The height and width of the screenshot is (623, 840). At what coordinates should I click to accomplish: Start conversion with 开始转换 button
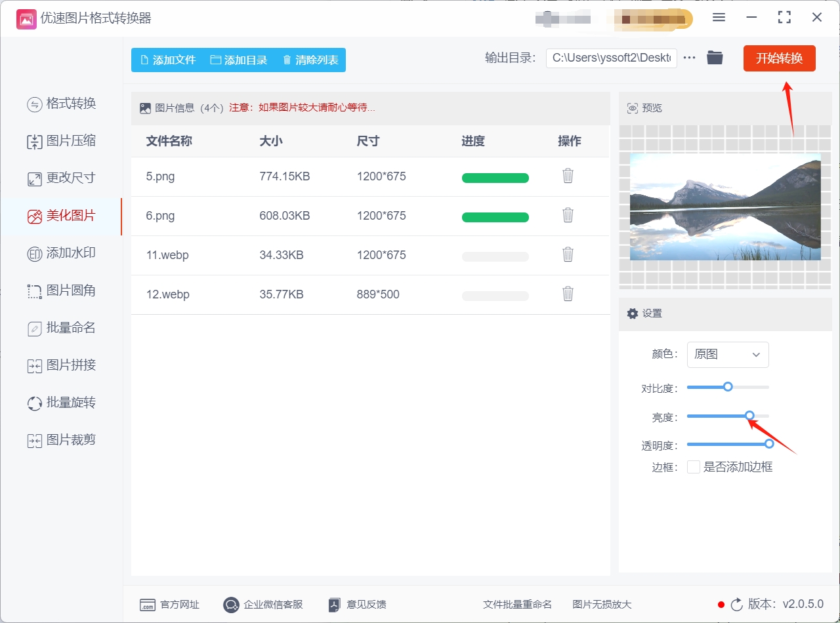pyautogui.click(x=780, y=58)
